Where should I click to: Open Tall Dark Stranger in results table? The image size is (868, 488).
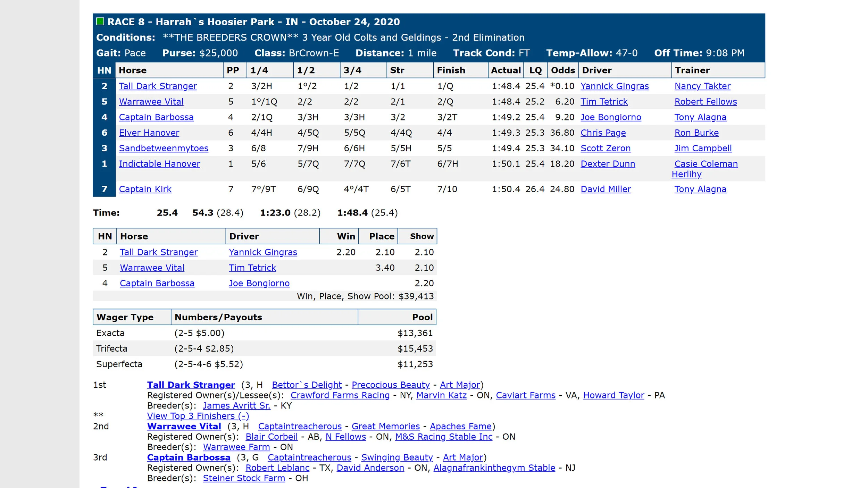(158, 86)
